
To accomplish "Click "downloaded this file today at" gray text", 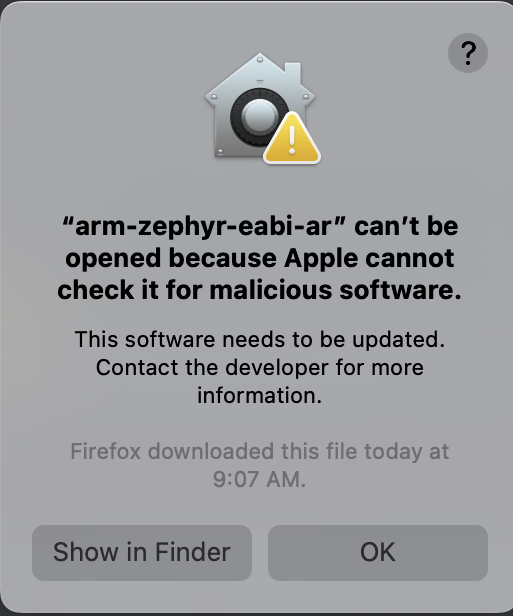I will click(299, 451).
